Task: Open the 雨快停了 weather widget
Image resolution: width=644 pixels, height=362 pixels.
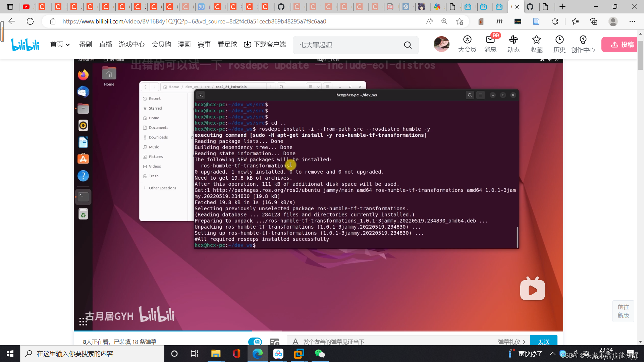Action: (x=525, y=354)
